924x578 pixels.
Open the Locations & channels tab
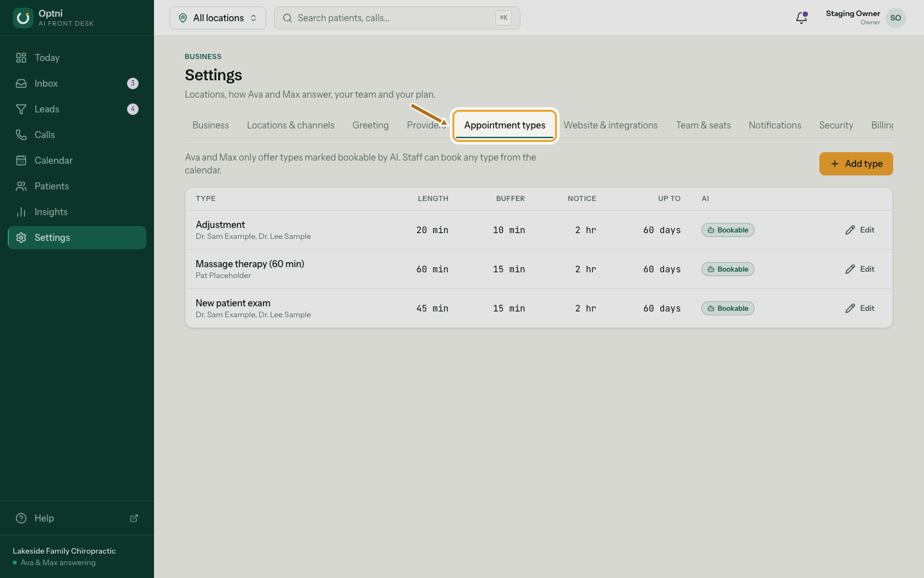[x=291, y=125]
